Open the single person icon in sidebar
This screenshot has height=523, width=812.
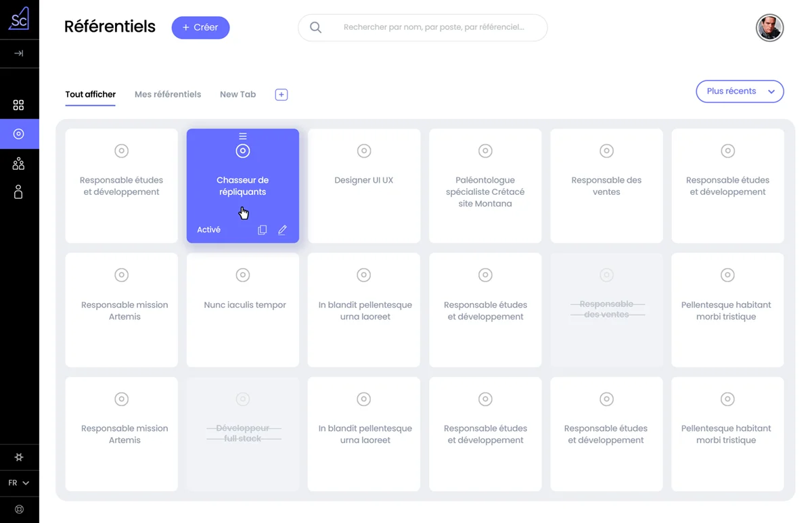tap(19, 192)
